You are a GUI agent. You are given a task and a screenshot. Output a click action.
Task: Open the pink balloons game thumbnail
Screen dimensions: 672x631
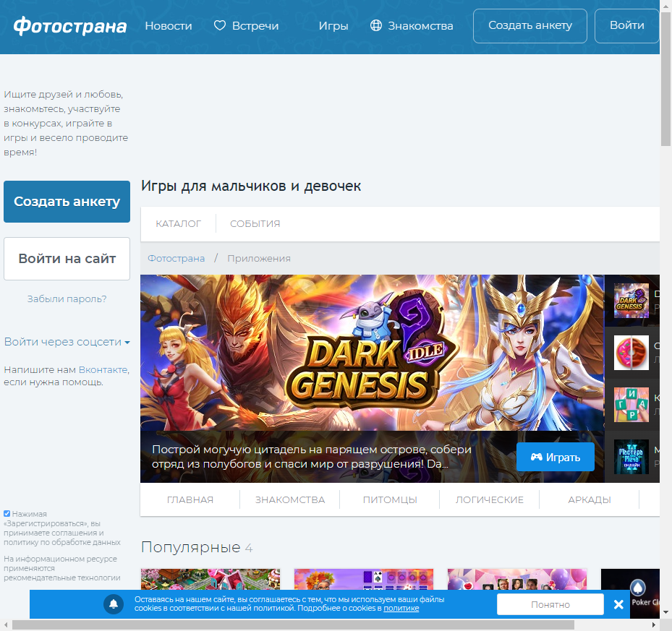517,579
